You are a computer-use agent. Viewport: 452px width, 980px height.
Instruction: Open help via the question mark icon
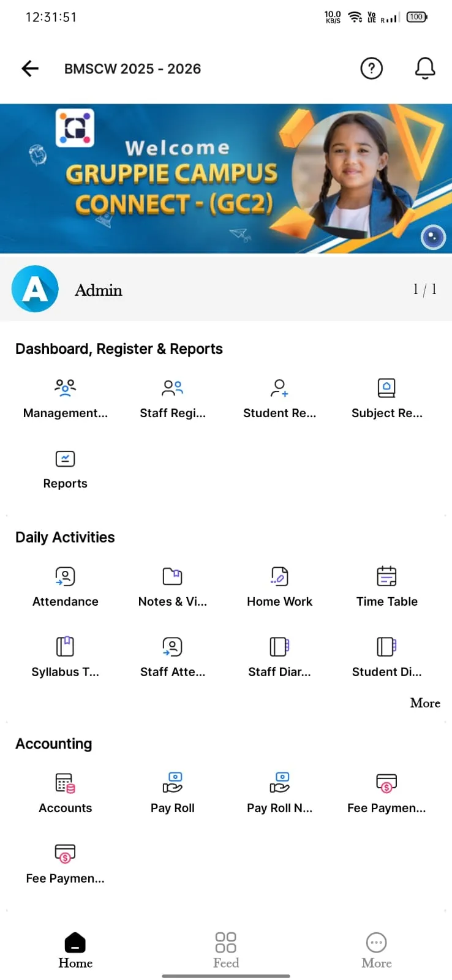tap(371, 68)
